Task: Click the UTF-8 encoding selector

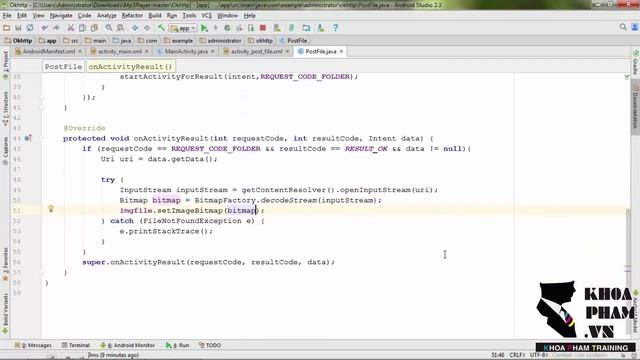Action: pyautogui.click(x=539, y=355)
